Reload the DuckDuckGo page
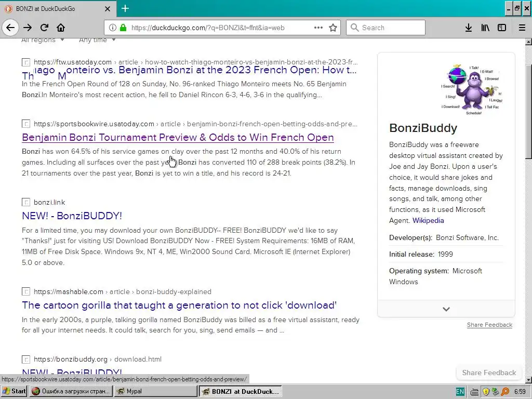The height and width of the screenshot is (399, 532). pyautogui.click(x=45, y=28)
